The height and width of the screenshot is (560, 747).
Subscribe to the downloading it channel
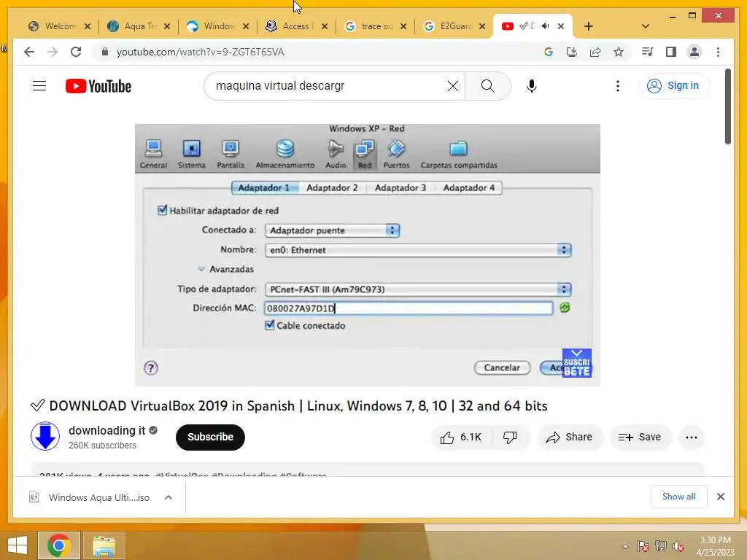[x=210, y=437]
